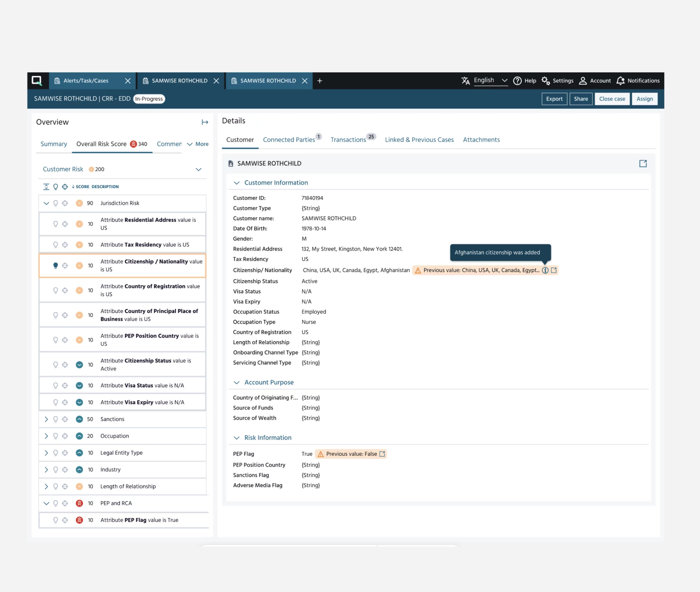This screenshot has height=592, width=700.
Task: Click the plus icon to add new tab
Action: pyautogui.click(x=320, y=81)
